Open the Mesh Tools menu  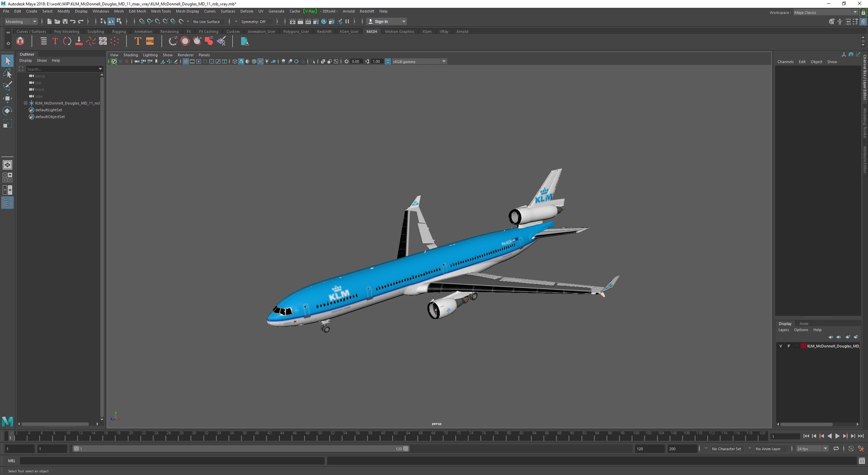(x=161, y=11)
